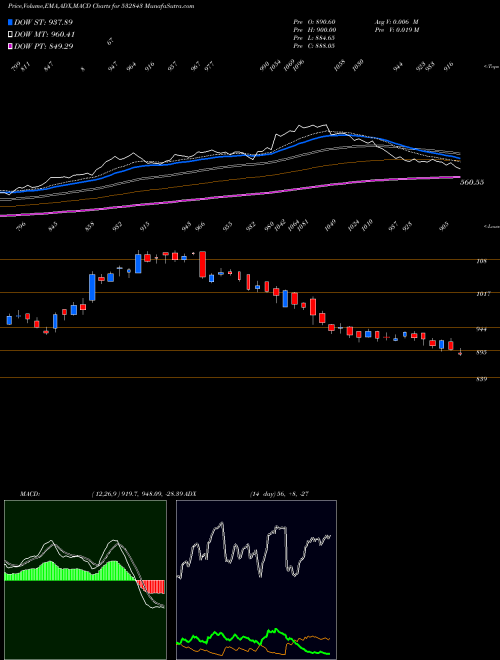Screen dimensions: 500x660
Task: Click the <-Lows row label
Action: pyautogui.click(x=492, y=226)
